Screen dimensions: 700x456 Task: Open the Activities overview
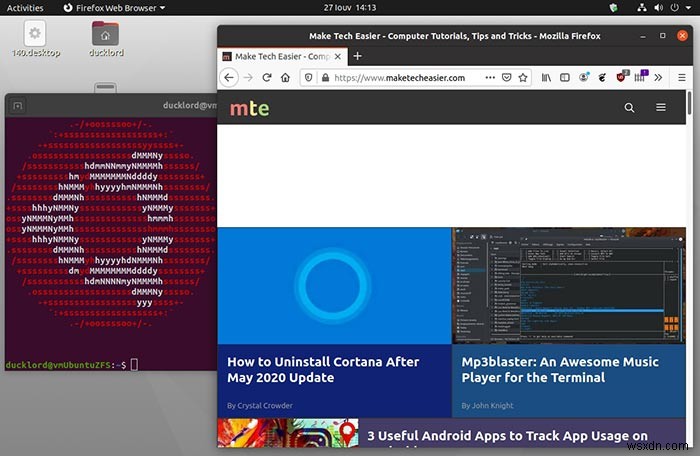(25, 8)
